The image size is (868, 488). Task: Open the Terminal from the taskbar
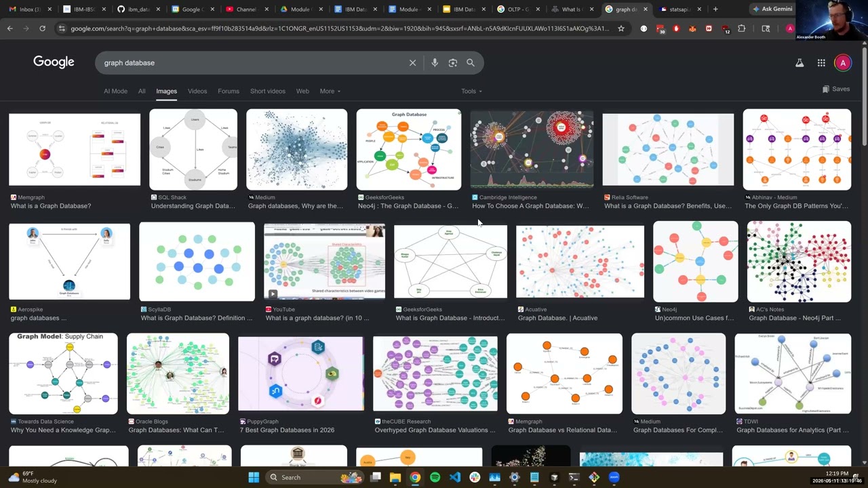(x=574, y=477)
